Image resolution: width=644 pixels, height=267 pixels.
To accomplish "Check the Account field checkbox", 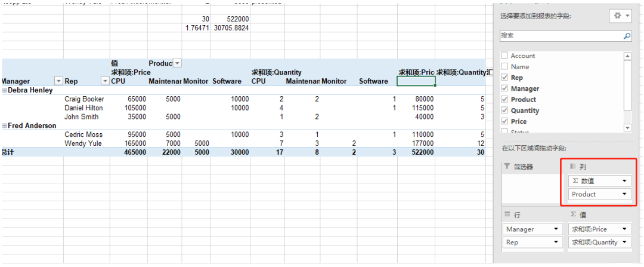I will [504, 55].
